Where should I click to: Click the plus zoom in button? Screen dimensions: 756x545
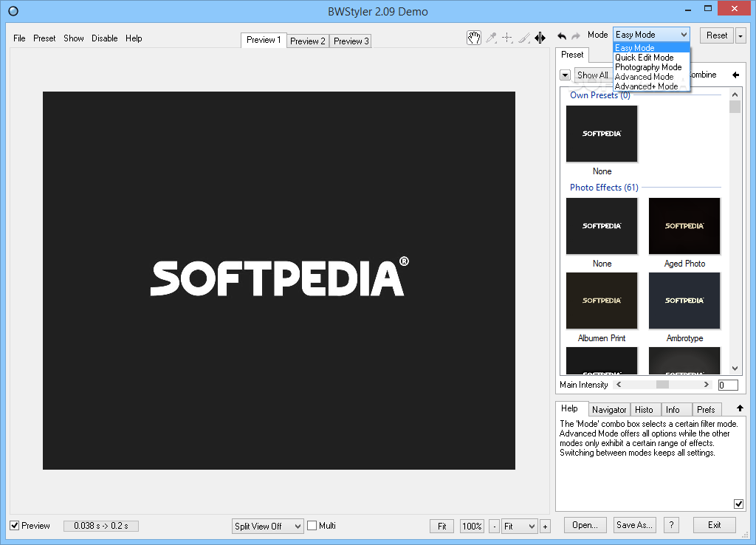(x=546, y=527)
